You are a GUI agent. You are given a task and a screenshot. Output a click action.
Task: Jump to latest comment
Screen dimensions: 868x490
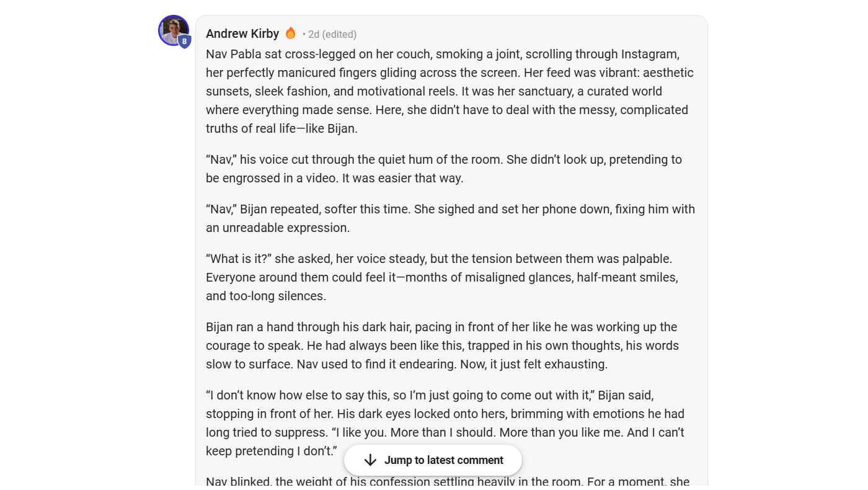tap(433, 460)
